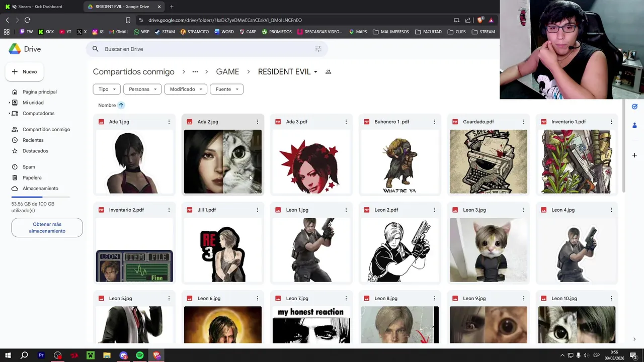Expand the hidden breadcrumb folders ellipsis
The height and width of the screenshot is (362, 644).
195,72
